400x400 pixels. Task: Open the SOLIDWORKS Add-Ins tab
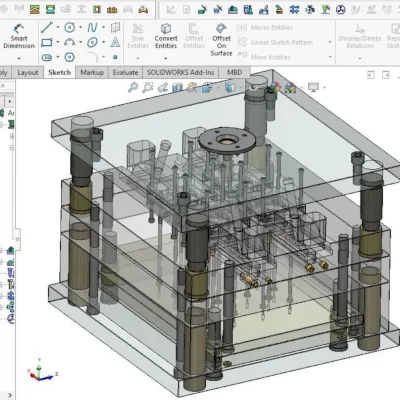tap(180, 72)
